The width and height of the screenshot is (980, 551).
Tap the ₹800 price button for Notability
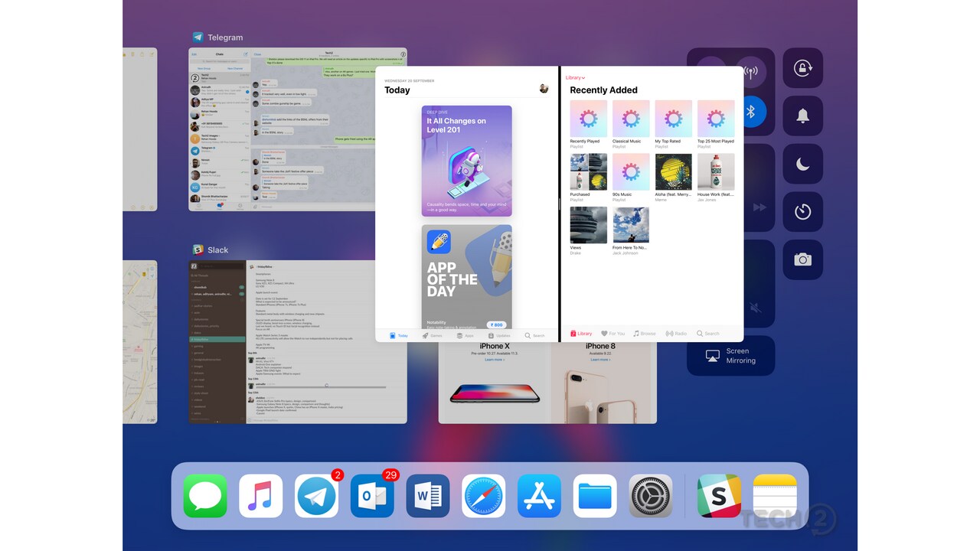pos(496,324)
